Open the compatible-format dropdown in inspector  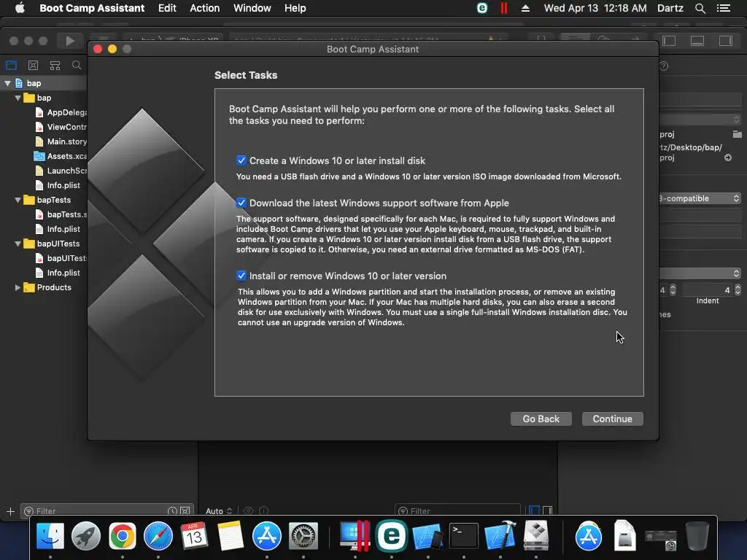[700, 198]
